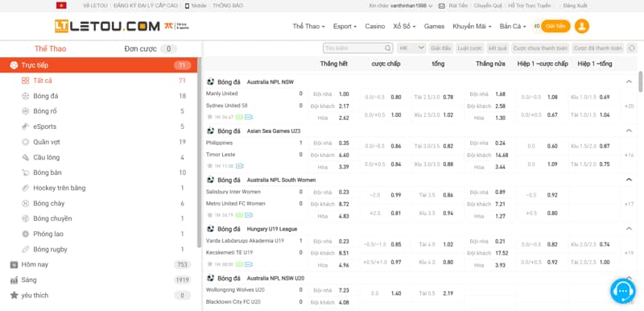Click the refresh icon beside Cược đã thanh toán
Image resolution: width=644 pixels, height=311 pixels.
631,48
